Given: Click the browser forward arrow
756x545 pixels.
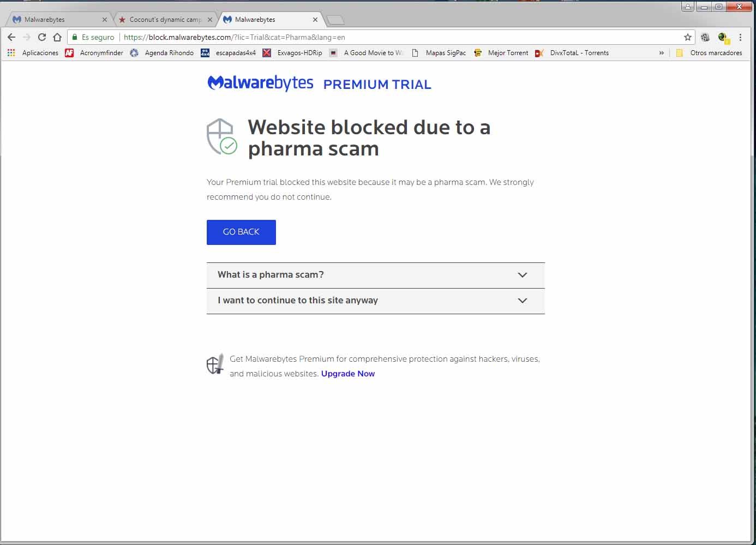Looking at the screenshot, I should (x=26, y=37).
